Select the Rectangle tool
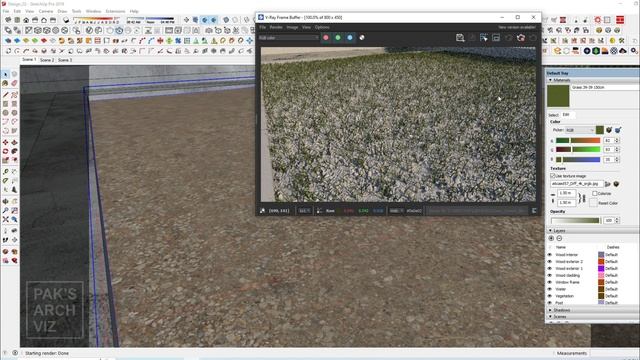640x360 pixels. [5, 104]
